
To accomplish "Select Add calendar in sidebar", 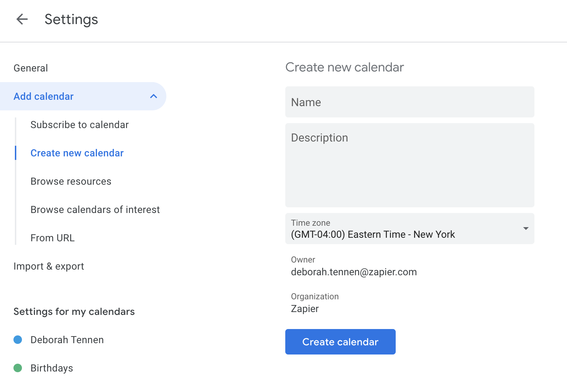I will click(x=83, y=96).
